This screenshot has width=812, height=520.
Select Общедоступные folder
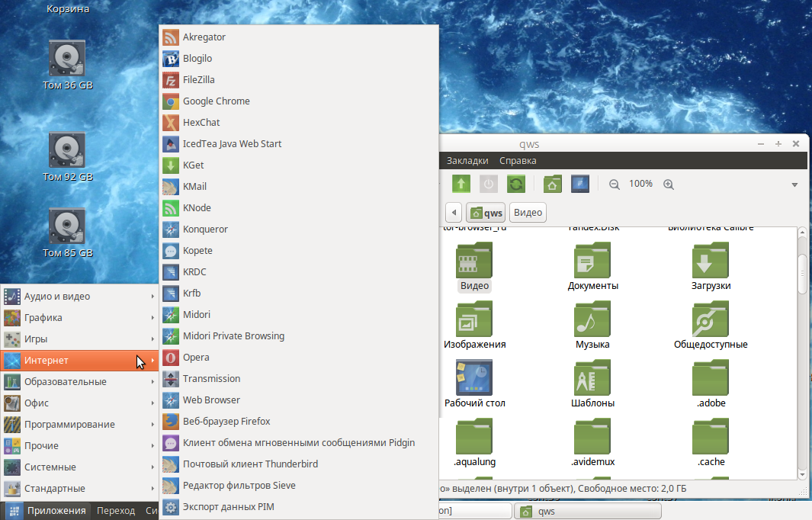tap(711, 326)
